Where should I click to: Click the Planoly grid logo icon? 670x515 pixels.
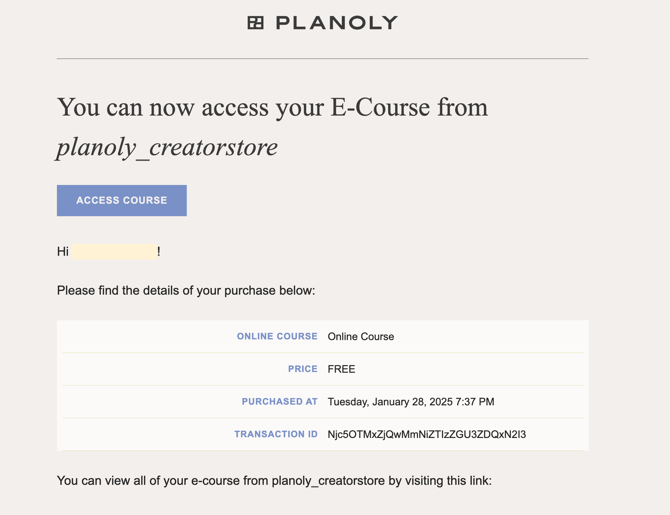coord(256,23)
